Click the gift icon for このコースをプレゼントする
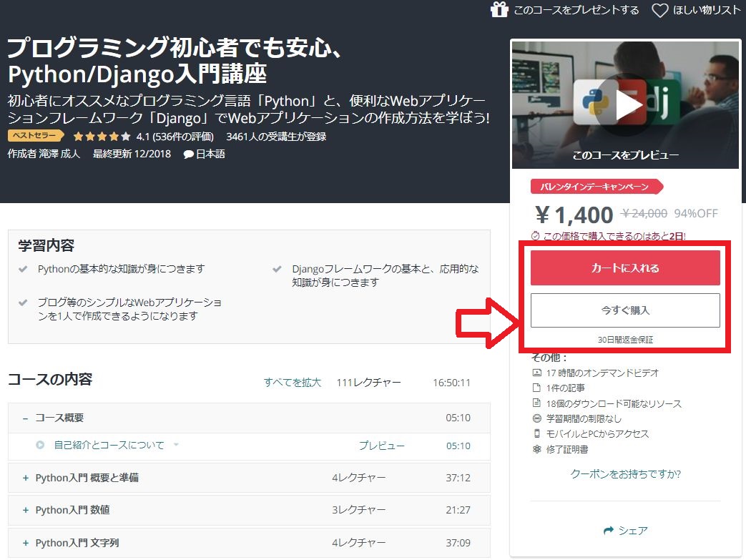Image resolution: width=746 pixels, height=560 pixels. click(499, 9)
